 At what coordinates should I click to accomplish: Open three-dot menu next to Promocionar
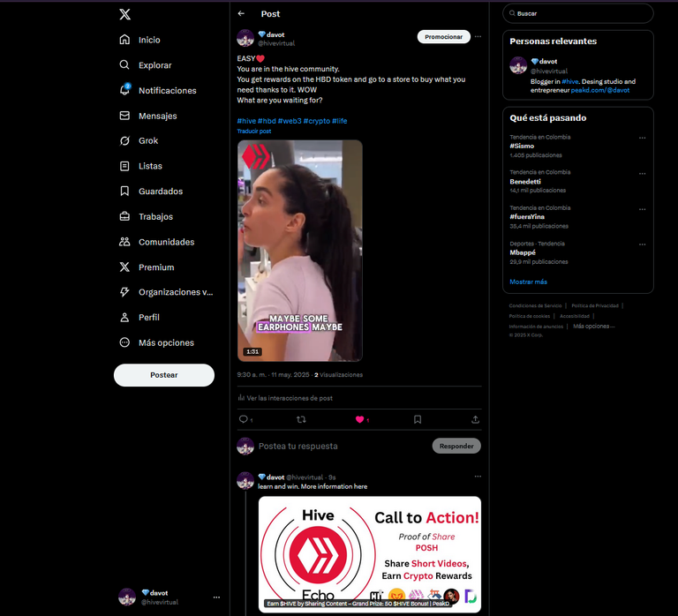click(x=478, y=37)
